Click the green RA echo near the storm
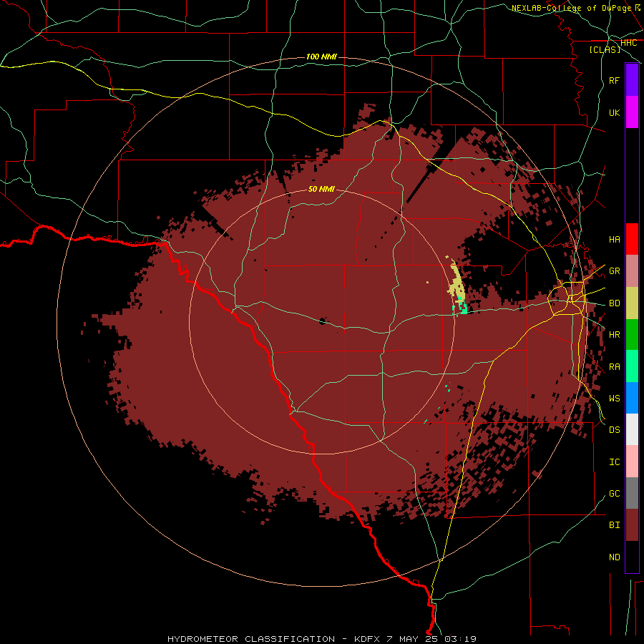This screenshot has width=644, height=644. click(462, 307)
